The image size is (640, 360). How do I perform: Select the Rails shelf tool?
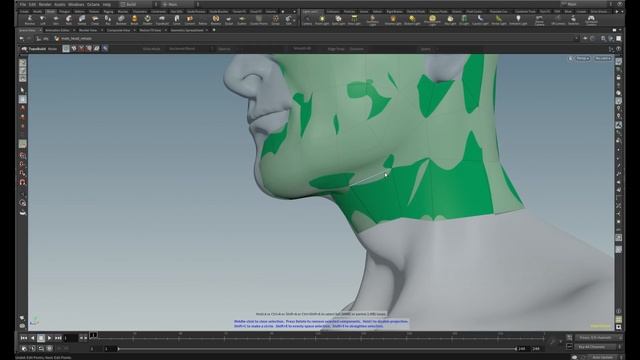pyautogui.click(x=69, y=20)
